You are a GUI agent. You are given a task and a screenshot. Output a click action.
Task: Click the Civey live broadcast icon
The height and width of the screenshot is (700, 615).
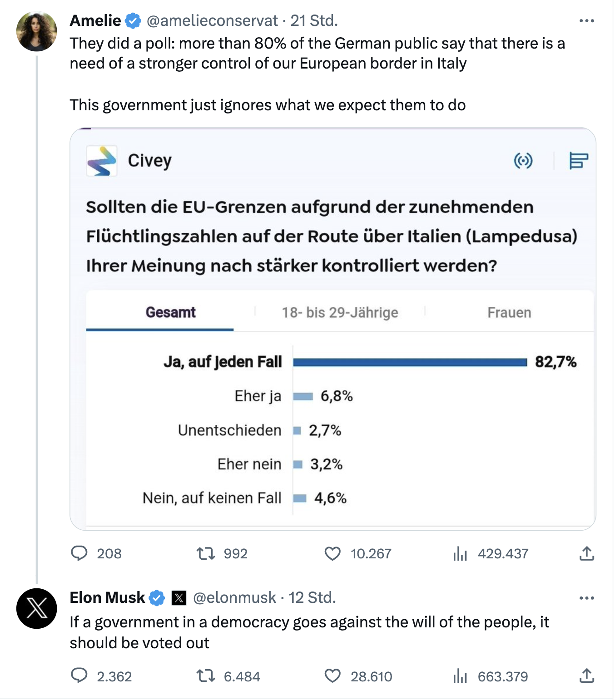[x=523, y=161]
